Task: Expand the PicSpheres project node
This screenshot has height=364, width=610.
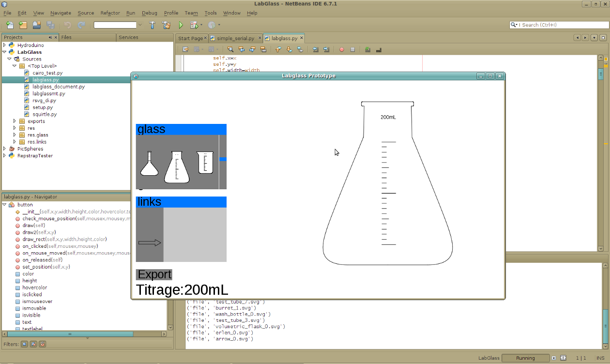Action: click(4, 149)
